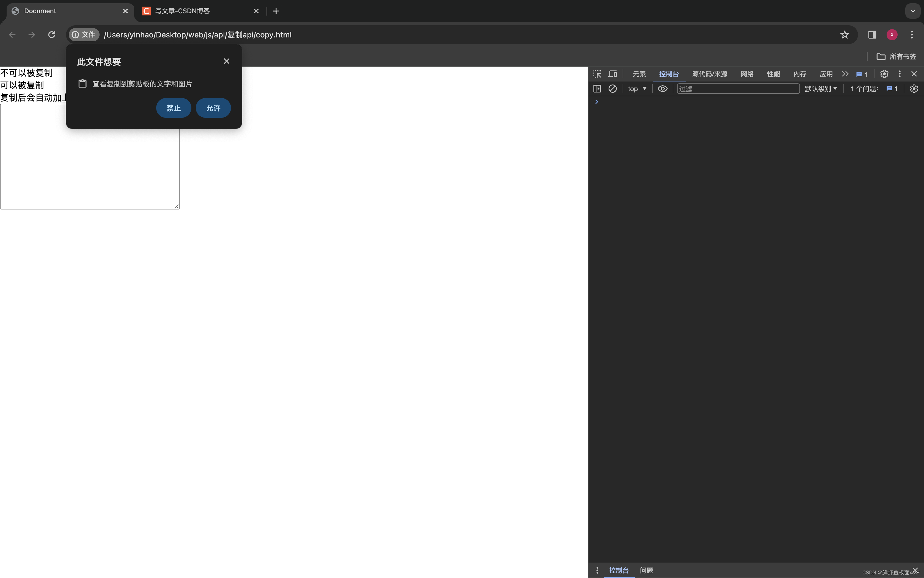Open the top JavaScript context dropdown
Image resolution: width=924 pixels, height=578 pixels.
point(637,89)
